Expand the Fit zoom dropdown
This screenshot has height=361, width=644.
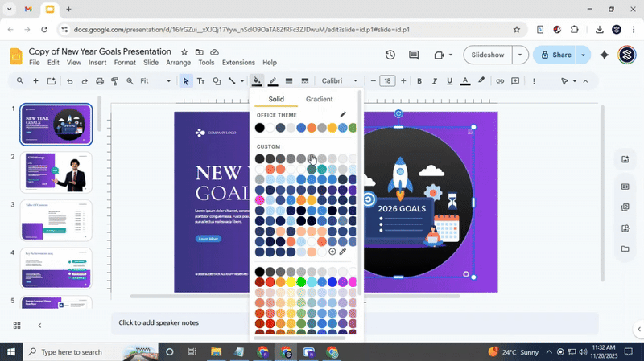[x=155, y=81]
